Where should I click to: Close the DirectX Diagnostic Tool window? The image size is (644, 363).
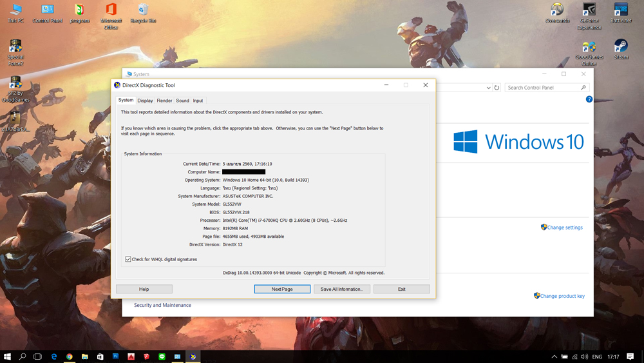[426, 85]
